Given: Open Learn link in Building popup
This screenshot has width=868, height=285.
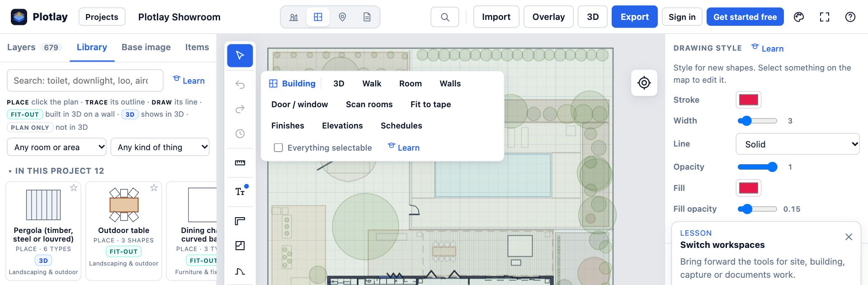Looking at the screenshot, I should pyautogui.click(x=404, y=147).
